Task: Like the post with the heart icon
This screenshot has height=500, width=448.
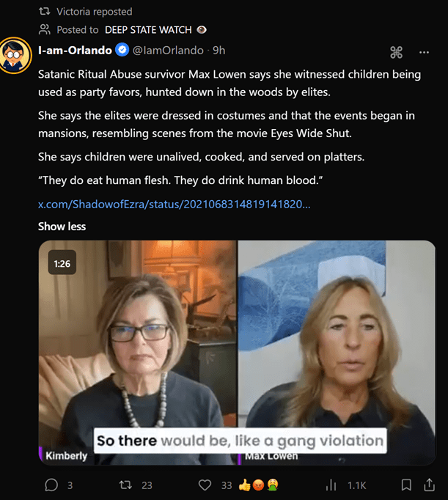Action: pos(205,485)
